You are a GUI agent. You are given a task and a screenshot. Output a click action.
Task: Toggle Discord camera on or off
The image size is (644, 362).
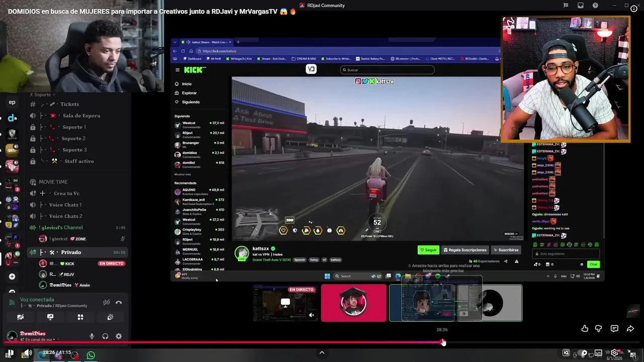20,317
